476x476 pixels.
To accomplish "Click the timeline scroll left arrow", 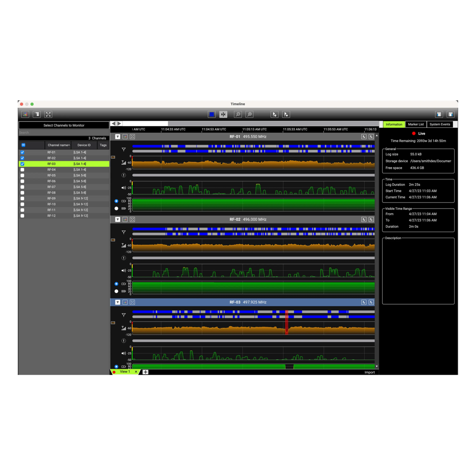I will [113, 123].
